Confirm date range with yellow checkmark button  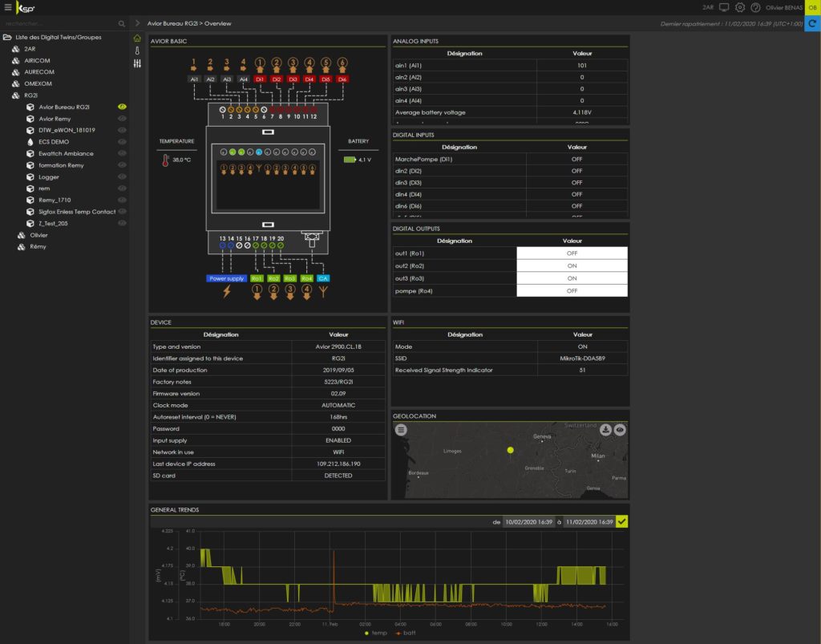[622, 521]
